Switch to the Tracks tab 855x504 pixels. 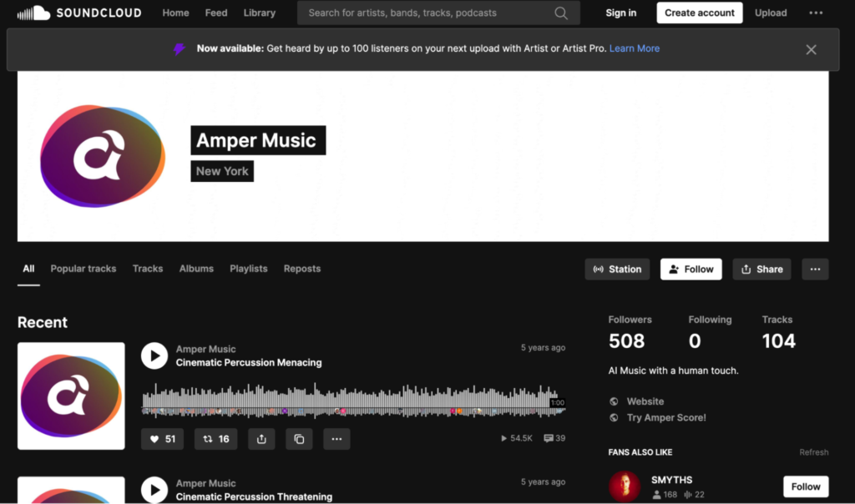pos(148,269)
